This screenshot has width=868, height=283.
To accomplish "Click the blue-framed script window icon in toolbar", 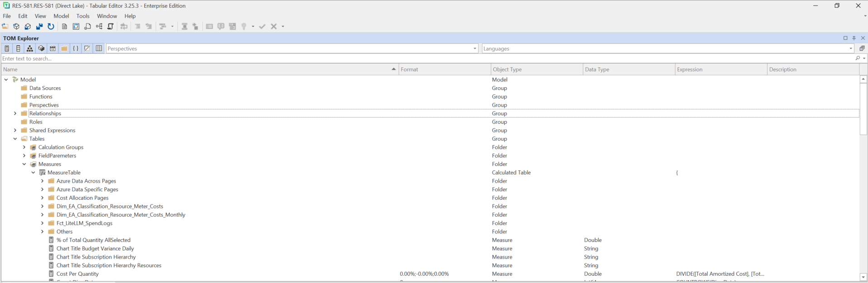I will point(76,26).
